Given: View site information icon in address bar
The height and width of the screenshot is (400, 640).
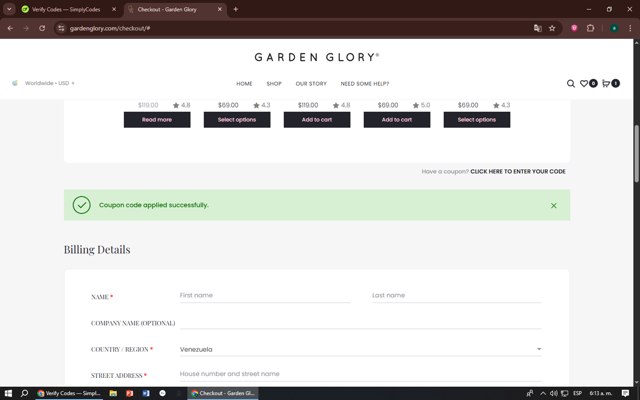Looking at the screenshot, I should coord(61,28).
